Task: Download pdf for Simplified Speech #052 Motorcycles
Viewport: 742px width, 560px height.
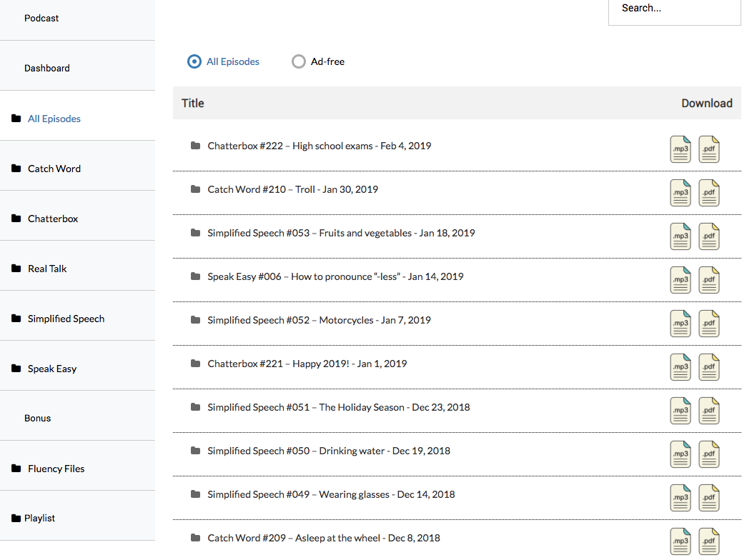Action: (708, 324)
